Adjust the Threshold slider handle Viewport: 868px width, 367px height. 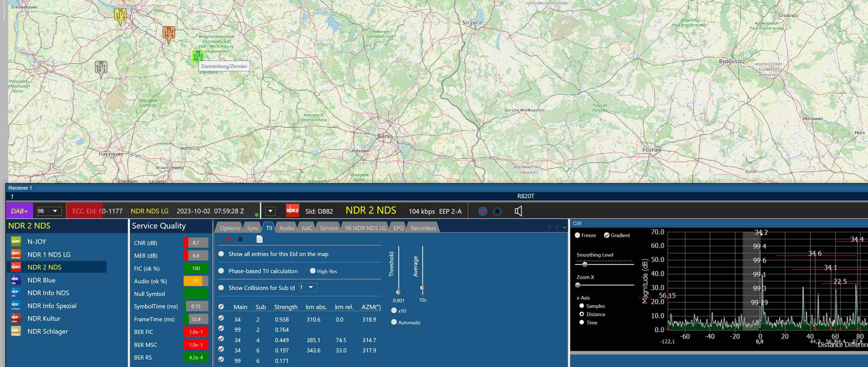pyautogui.click(x=399, y=292)
